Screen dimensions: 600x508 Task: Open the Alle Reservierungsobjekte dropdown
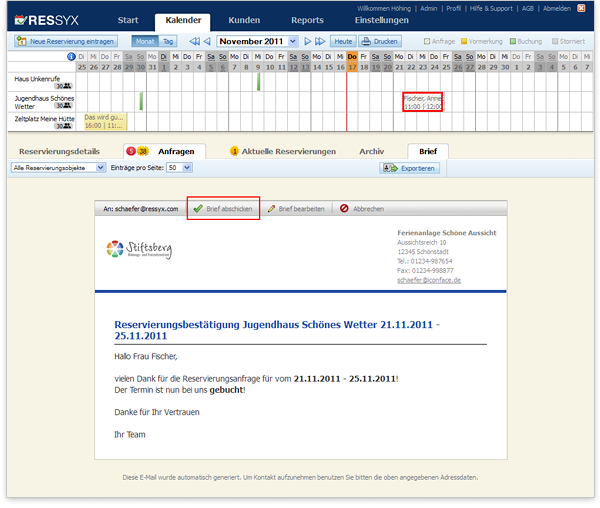tap(56, 168)
